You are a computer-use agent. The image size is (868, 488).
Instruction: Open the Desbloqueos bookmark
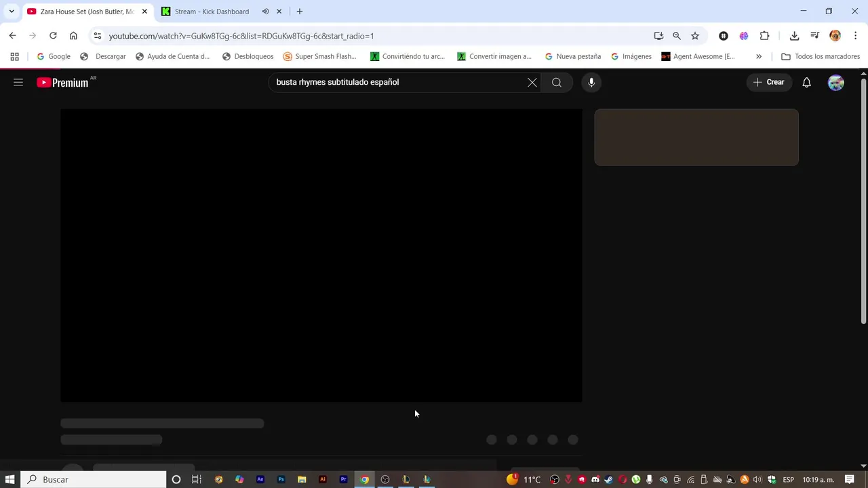point(248,56)
